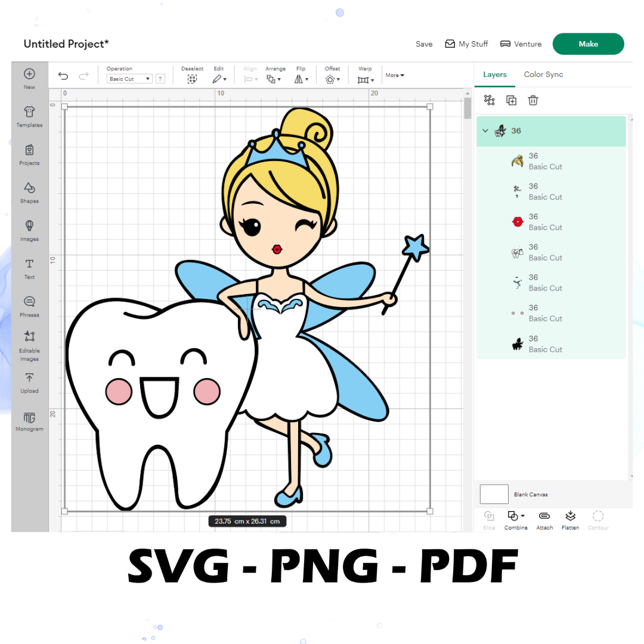Delete the selected layer with trash icon
This screenshot has height=644, width=644.
[x=532, y=100]
